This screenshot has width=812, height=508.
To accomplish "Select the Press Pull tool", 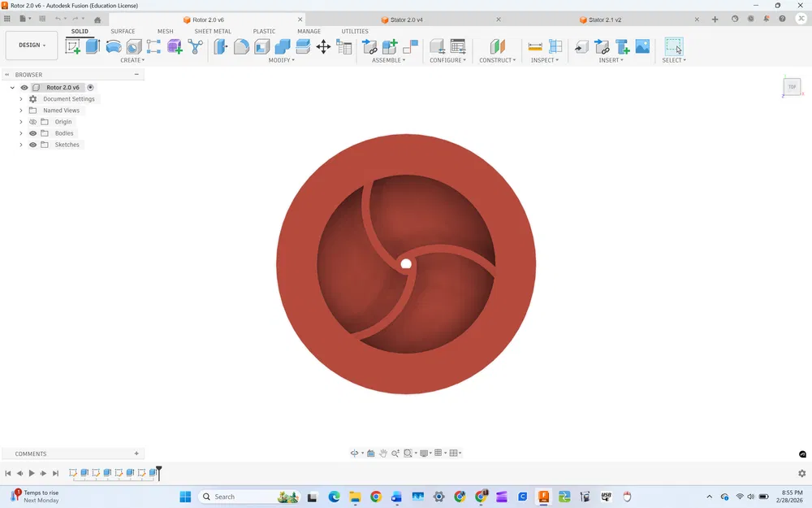I will (221, 46).
